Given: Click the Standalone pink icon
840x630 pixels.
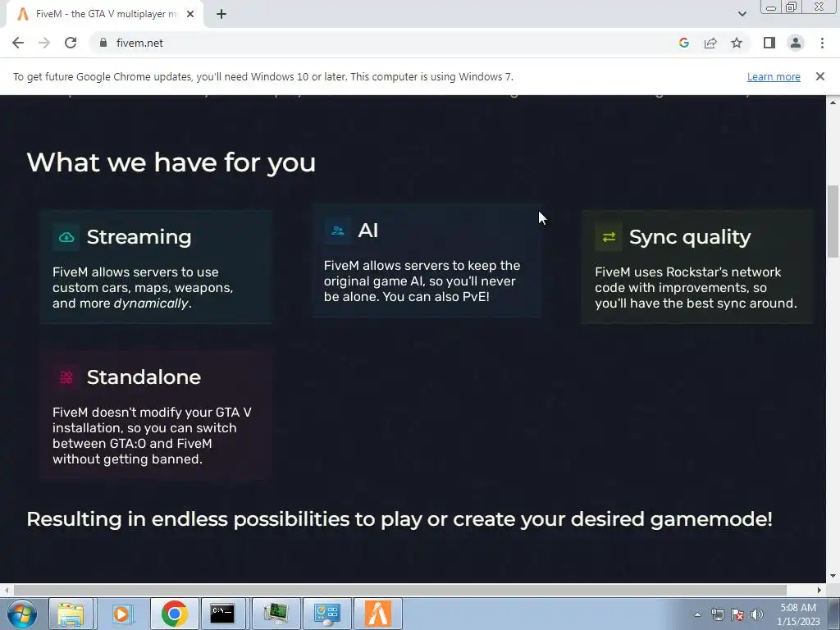Looking at the screenshot, I should coord(66,377).
